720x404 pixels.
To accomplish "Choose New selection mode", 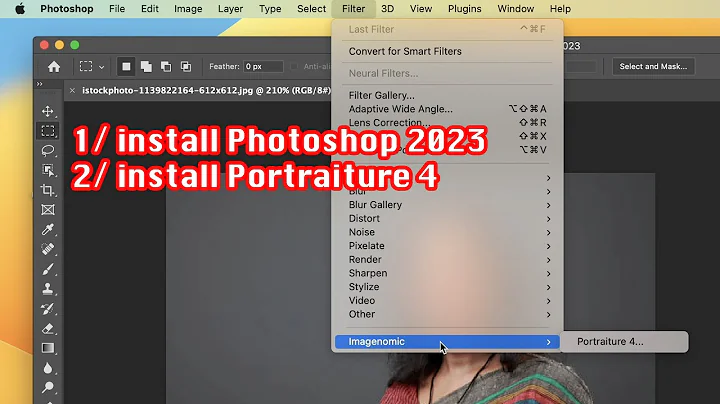I will [126, 67].
